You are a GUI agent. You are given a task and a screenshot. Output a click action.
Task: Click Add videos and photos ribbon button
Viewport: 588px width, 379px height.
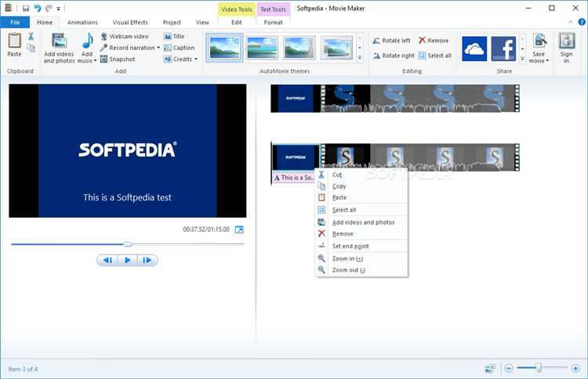pyautogui.click(x=59, y=48)
